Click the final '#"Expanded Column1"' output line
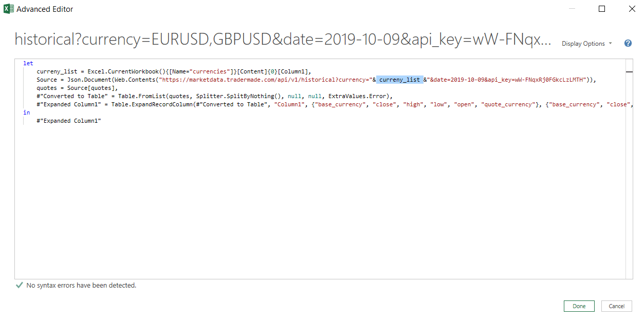 (69, 121)
